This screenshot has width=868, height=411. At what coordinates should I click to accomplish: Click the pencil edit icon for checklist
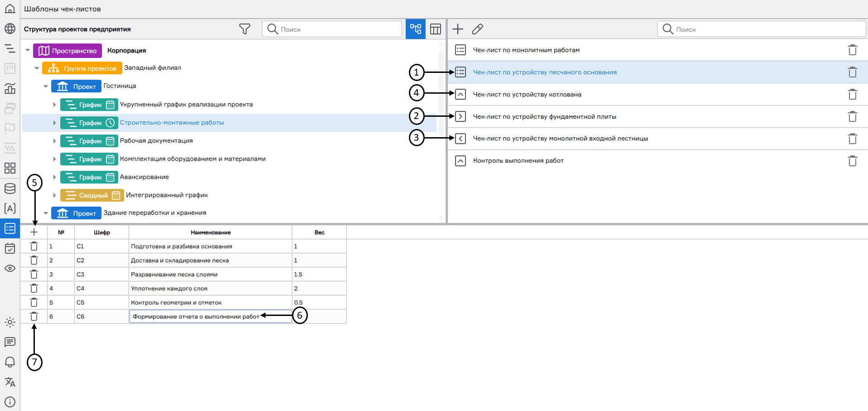(478, 29)
